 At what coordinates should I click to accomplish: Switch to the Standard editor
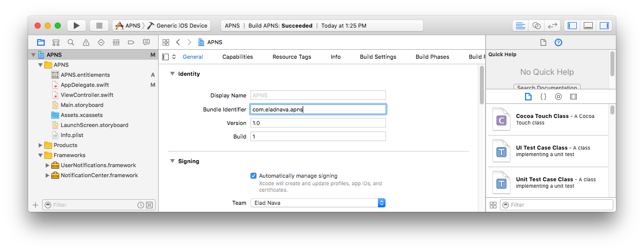[x=521, y=26]
